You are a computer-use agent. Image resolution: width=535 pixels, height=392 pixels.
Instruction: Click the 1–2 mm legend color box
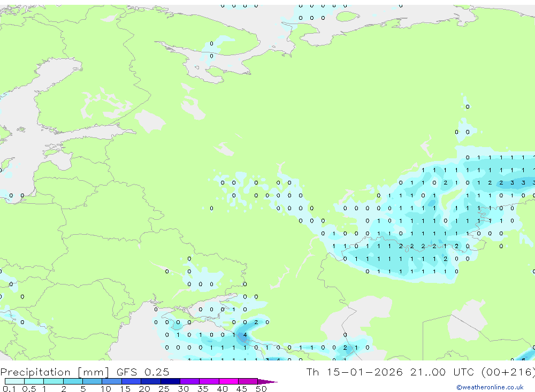[53, 381]
